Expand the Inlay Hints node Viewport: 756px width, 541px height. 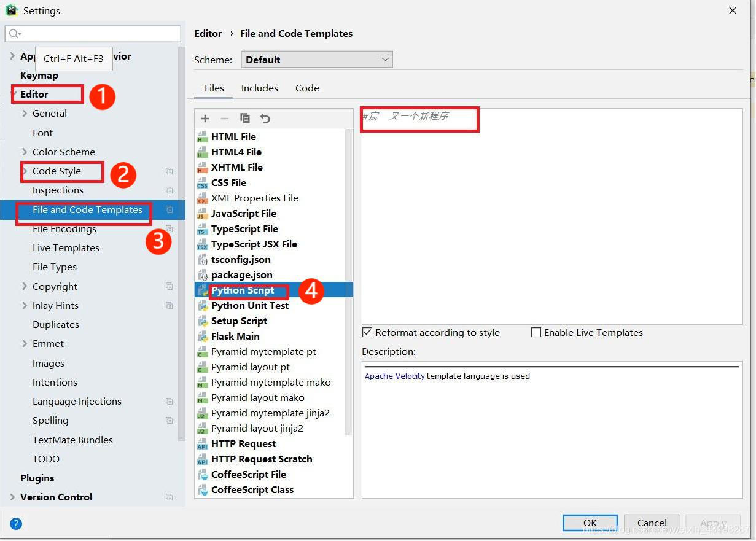click(x=25, y=305)
